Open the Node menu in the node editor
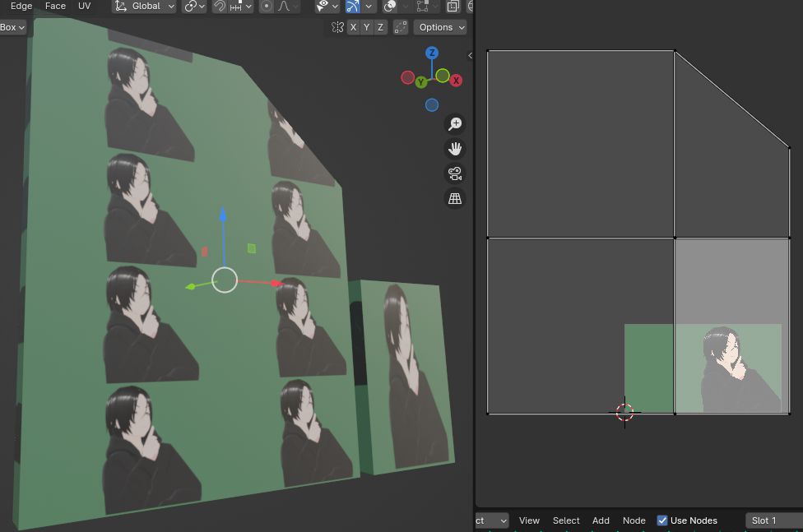 pos(634,520)
